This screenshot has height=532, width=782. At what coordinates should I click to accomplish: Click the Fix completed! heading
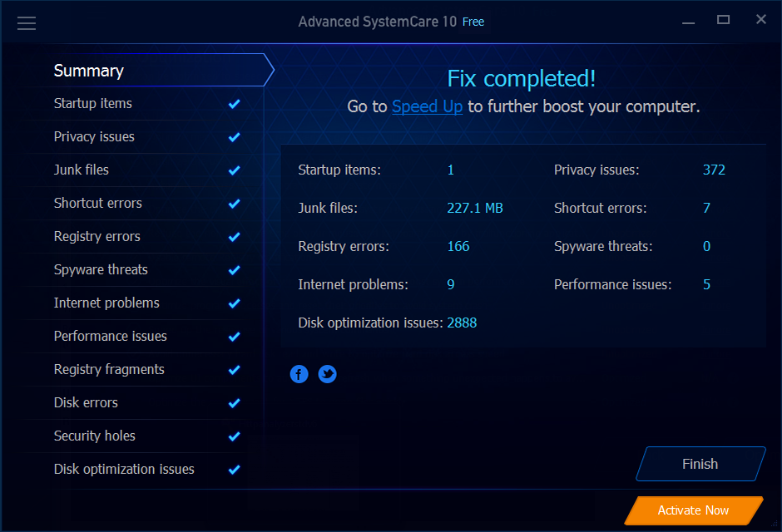click(521, 79)
